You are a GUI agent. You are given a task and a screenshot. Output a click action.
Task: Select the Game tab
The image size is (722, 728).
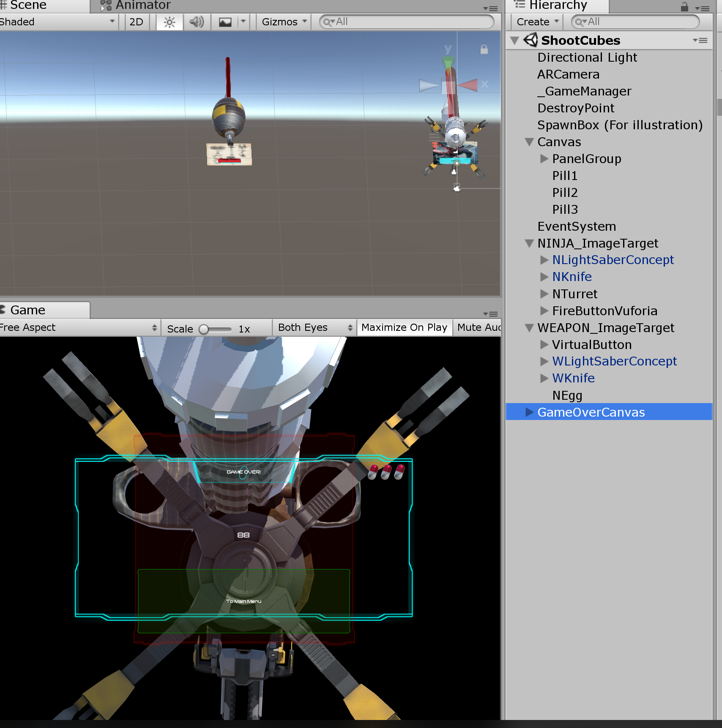(44, 310)
